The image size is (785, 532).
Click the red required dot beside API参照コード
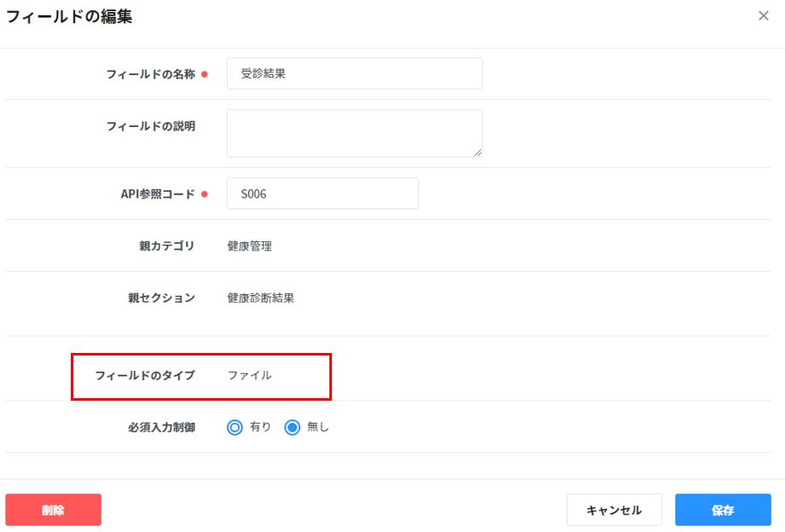(x=204, y=194)
